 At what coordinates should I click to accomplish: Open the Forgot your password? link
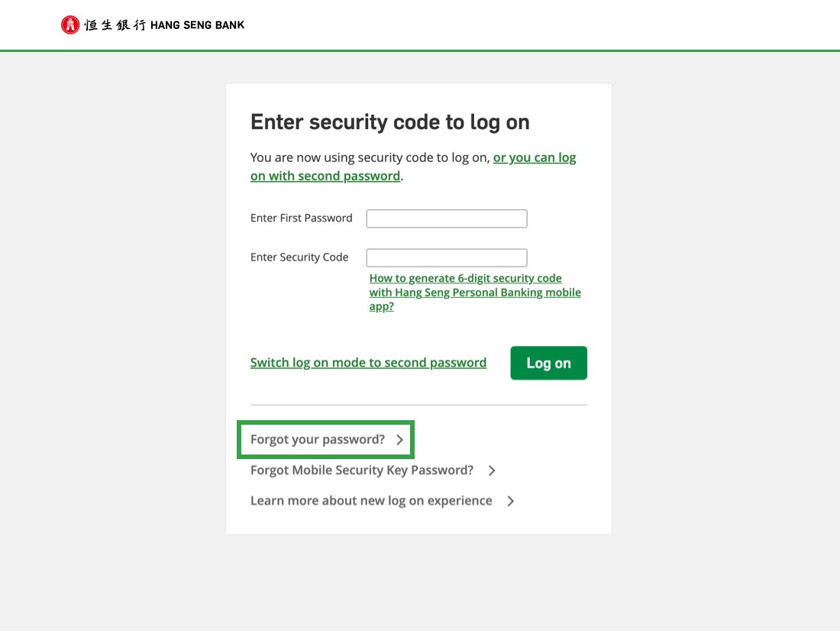coord(318,439)
